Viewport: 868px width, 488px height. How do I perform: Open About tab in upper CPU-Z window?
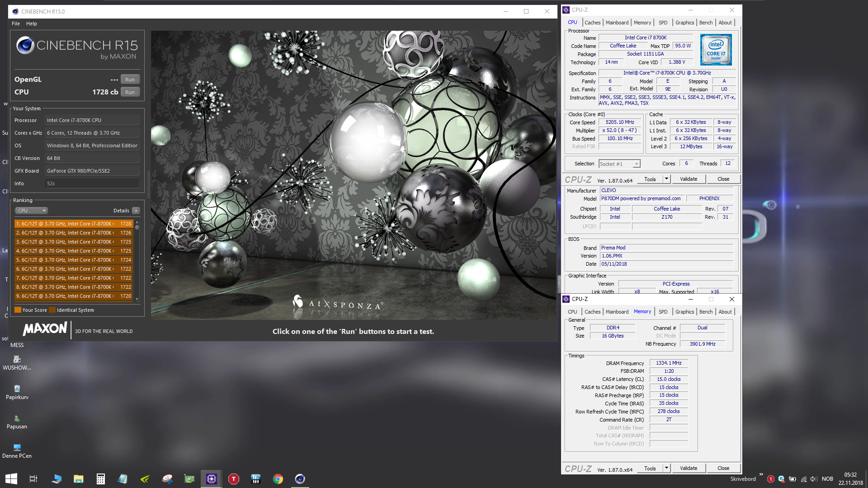pos(725,23)
